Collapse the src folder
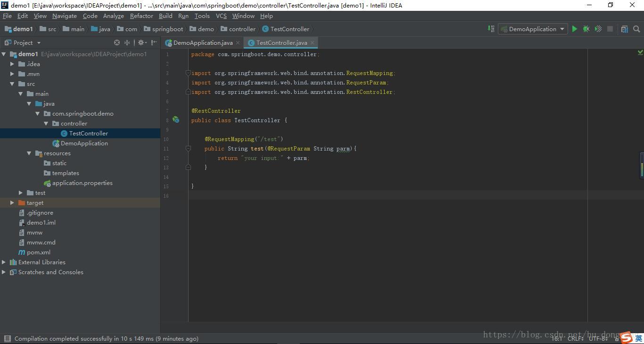This screenshot has height=344, width=644. coord(12,84)
